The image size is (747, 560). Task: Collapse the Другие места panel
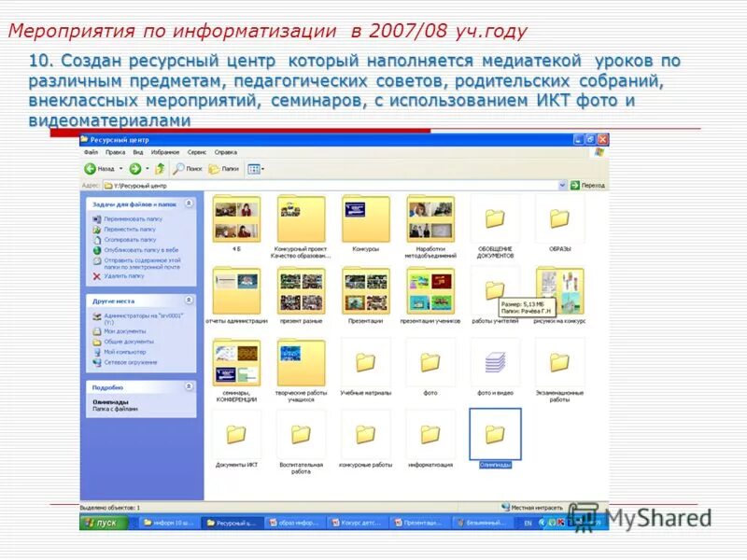[x=190, y=300]
